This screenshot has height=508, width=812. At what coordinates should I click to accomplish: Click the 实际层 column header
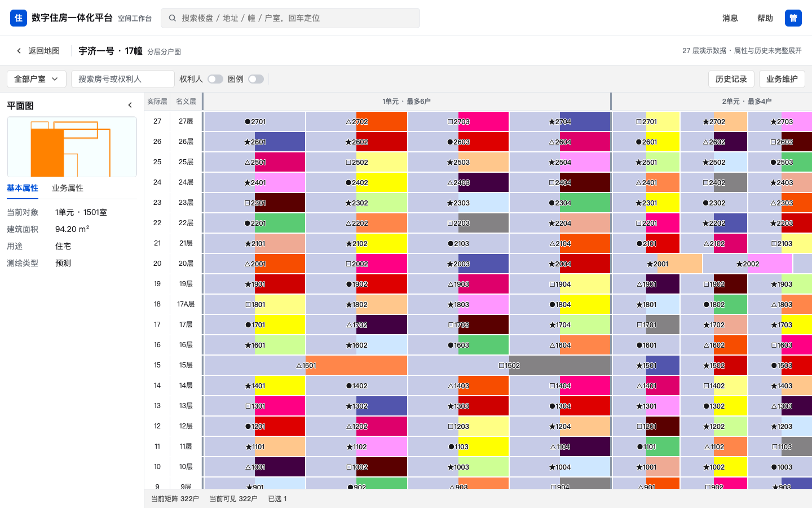tap(157, 102)
